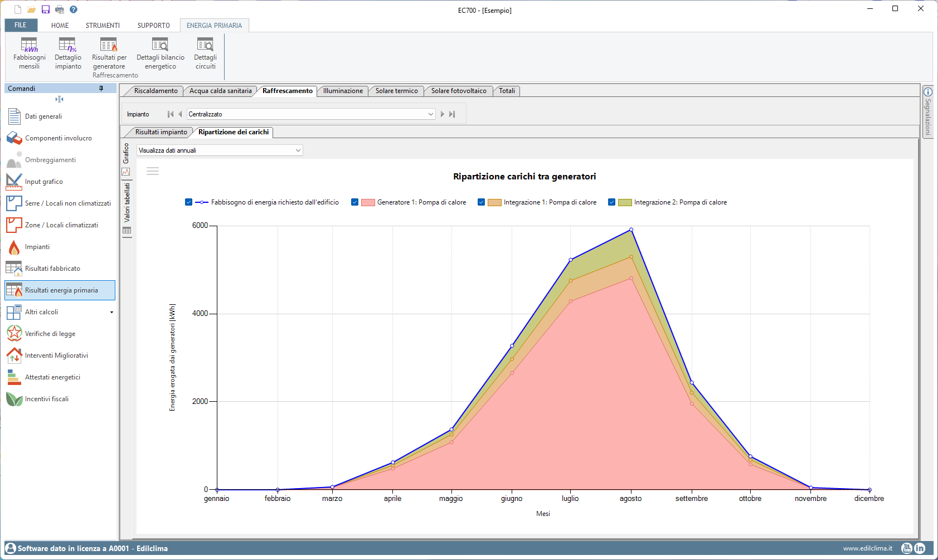Visit the www.edilclima.it link
The width and height of the screenshot is (938, 560).
[x=867, y=548]
